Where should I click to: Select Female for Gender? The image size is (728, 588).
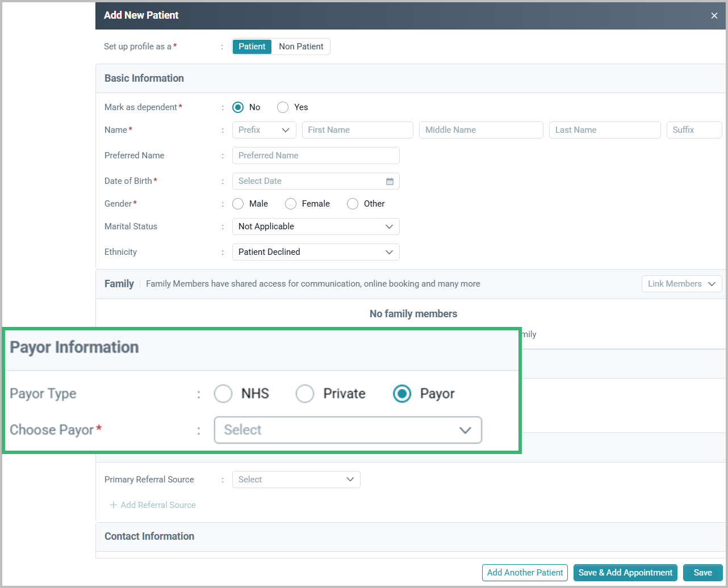291,203
